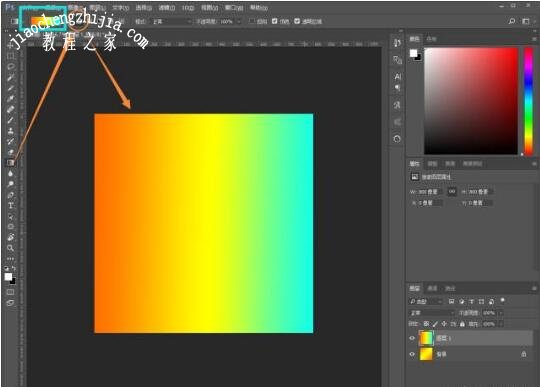The width and height of the screenshot is (540, 387).
Task: Open the gradient Mode (模式) dropdown
Action: (x=172, y=21)
